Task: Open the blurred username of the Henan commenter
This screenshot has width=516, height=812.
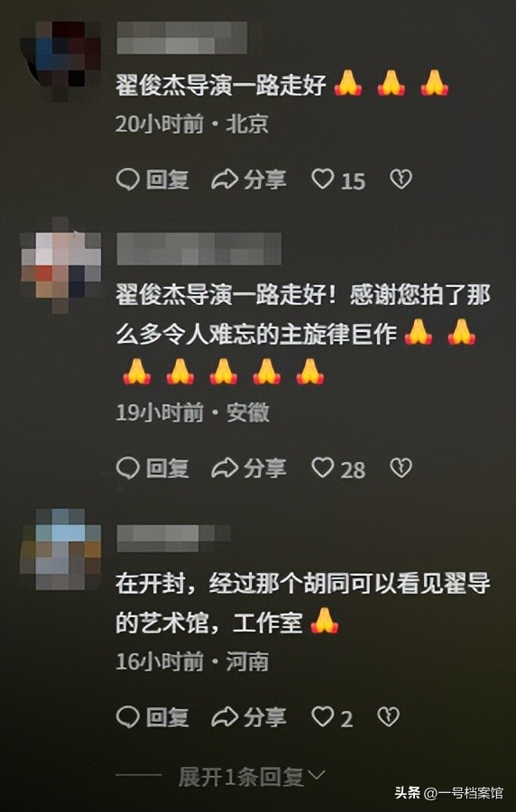Action: [x=173, y=538]
